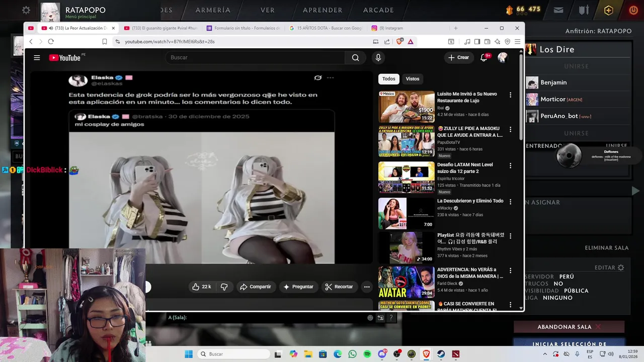The width and height of the screenshot is (644, 362).
Task: Open ARMERÍA in Dota top menu
Action: [213, 10]
